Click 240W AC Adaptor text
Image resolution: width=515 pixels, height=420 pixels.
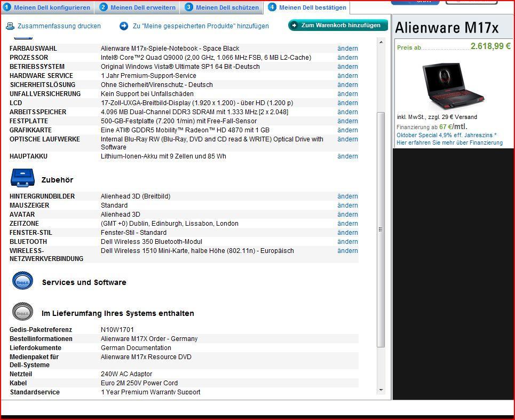[x=126, y=374]
